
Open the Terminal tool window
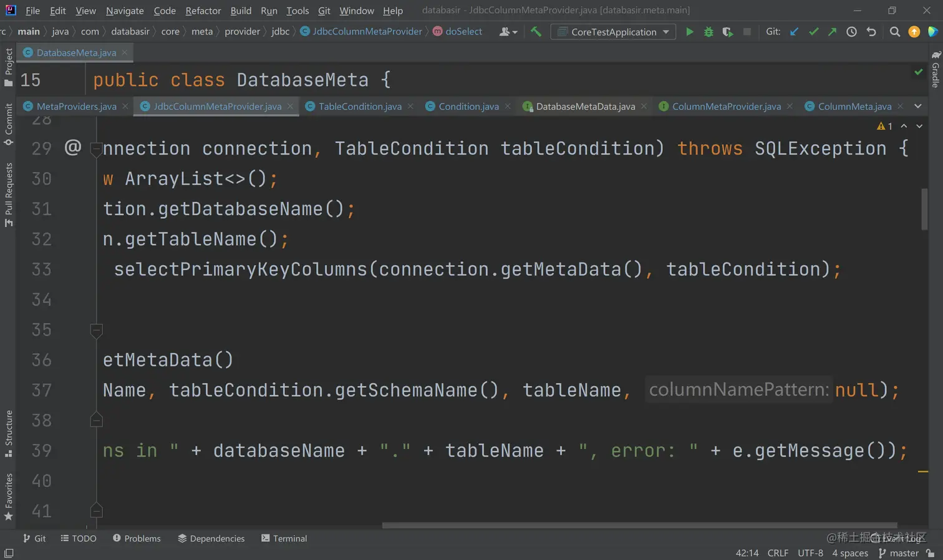[x=284, y=538]
